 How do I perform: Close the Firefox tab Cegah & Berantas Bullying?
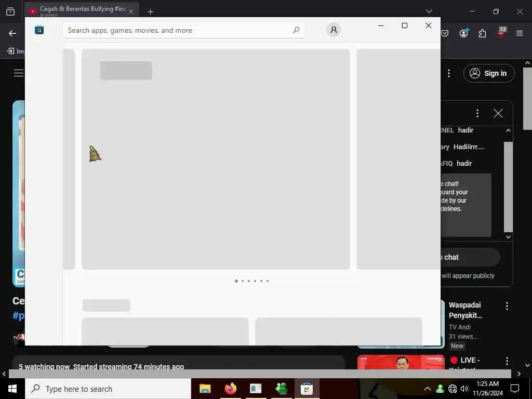[x=131, y=11]
